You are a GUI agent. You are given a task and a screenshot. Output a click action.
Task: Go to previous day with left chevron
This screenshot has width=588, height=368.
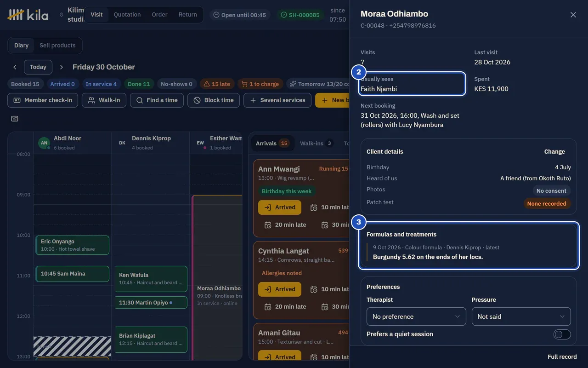click(x=15, y=67)
